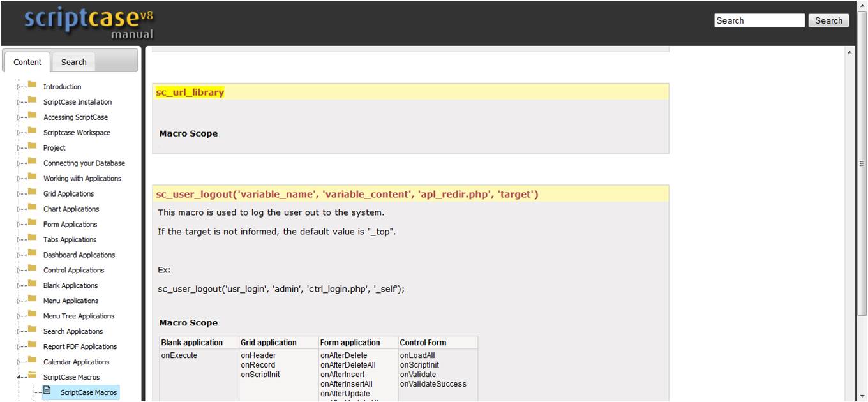
Task: Click the scroll up arrow of content pane
Action: pyautogui.click(x=849, y=52)
